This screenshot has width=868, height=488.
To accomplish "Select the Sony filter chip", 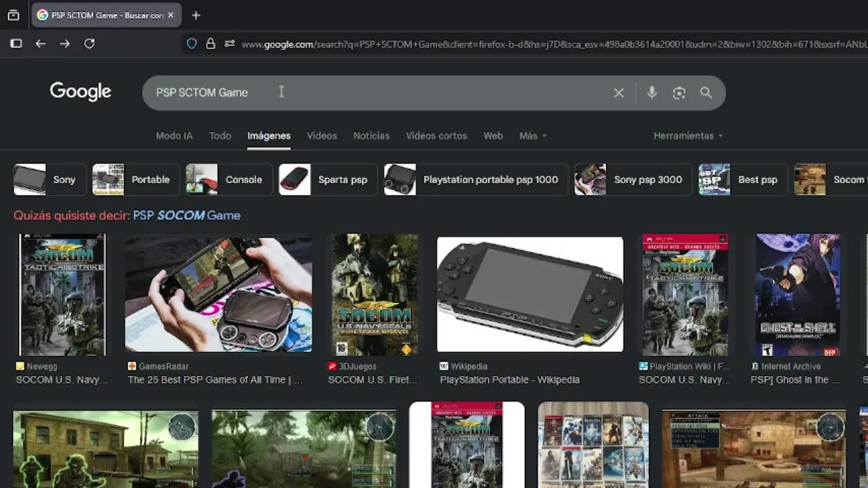I will pos(50,180).
